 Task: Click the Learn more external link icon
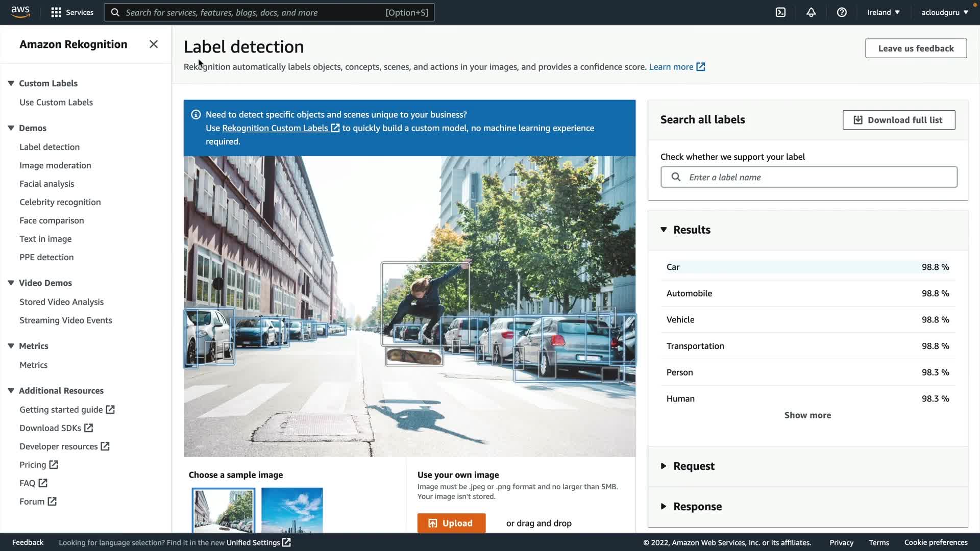pyautogui.click(x=701, y=67)
